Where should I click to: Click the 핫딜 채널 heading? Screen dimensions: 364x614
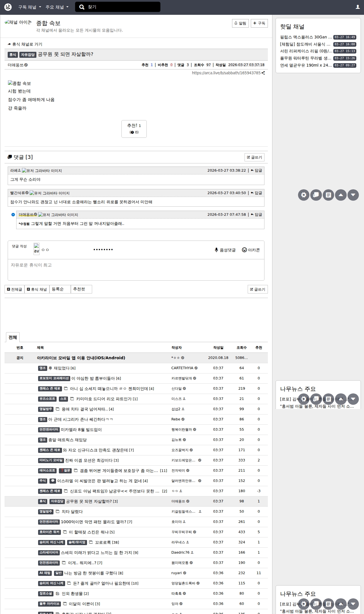[292, 27]
